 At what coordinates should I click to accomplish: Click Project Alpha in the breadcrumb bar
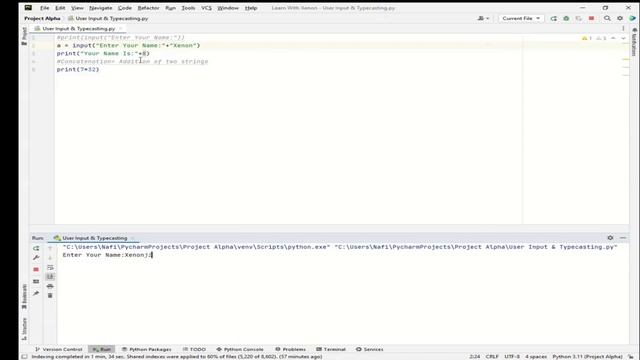(x=42, y=18)
